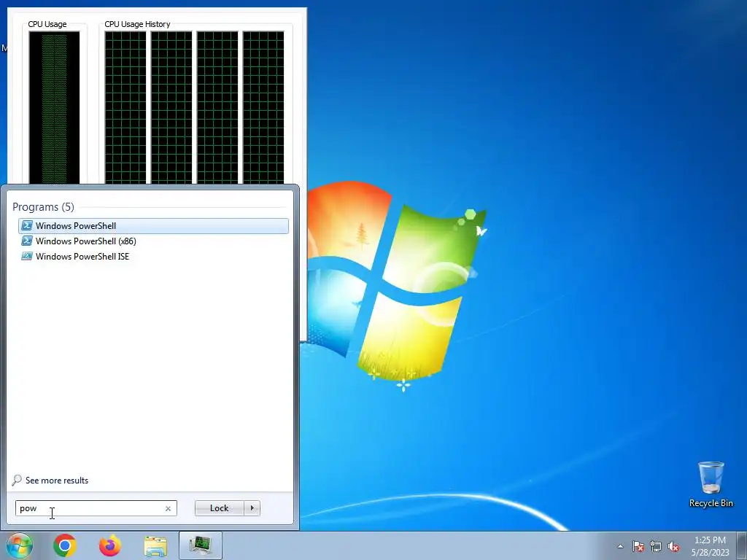The width and height of the screenshot is (747, 560).
Task: Switch to Task Manager taskbar button
Action: (x=201, y=545)
